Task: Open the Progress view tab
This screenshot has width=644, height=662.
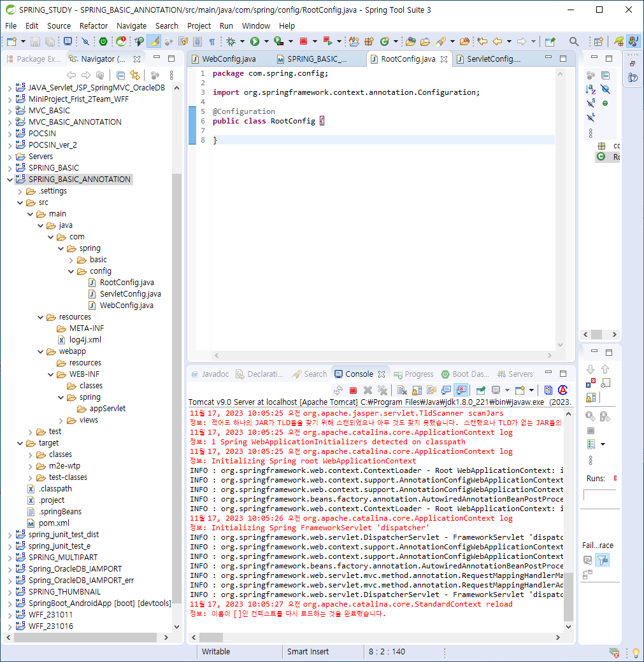Action: coord(413,374)
